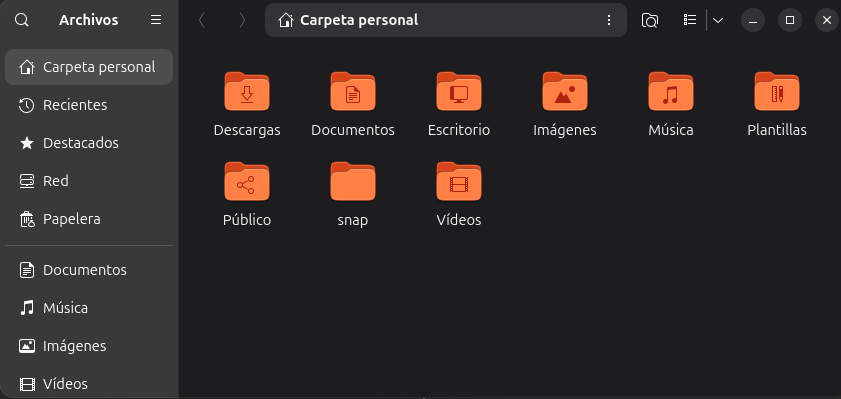Open Destacados in the sidebar

(89, 143)
